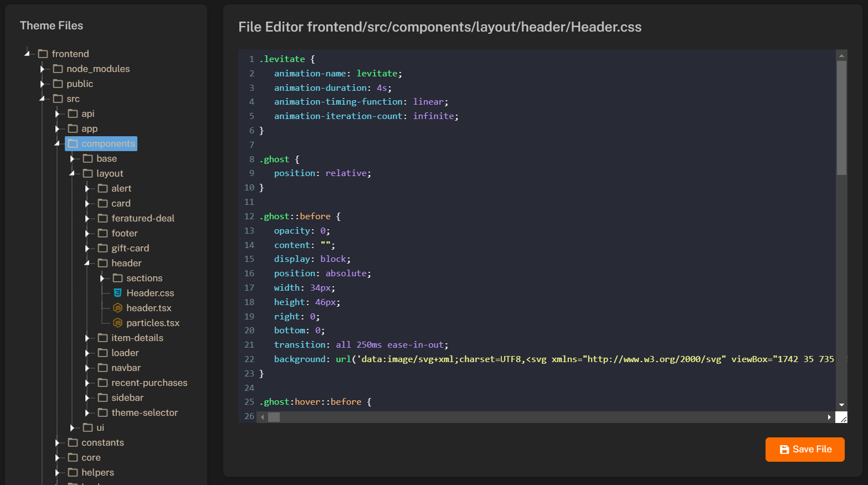Image resolution: width=868 pixels, height=485 pixels.
Task: Click the 'transition: all 250ms' code line
Action: tap(361, 345)
